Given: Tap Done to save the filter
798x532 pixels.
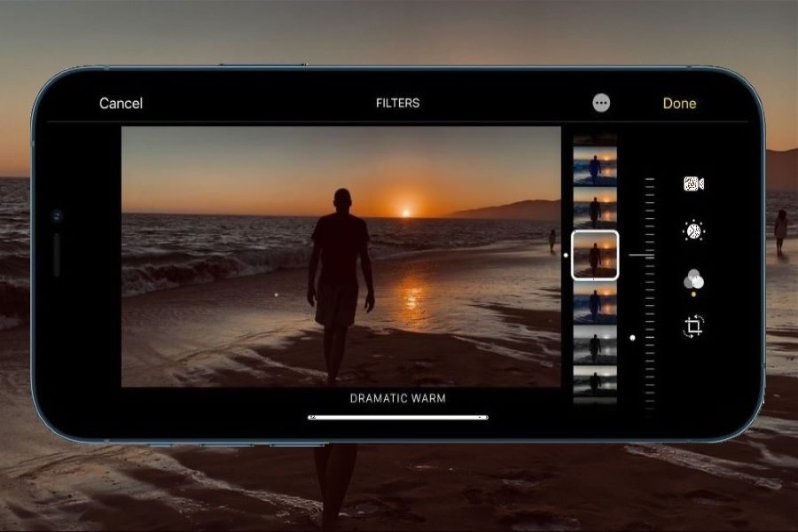Looking at the screenshot, I should point(679,104).
